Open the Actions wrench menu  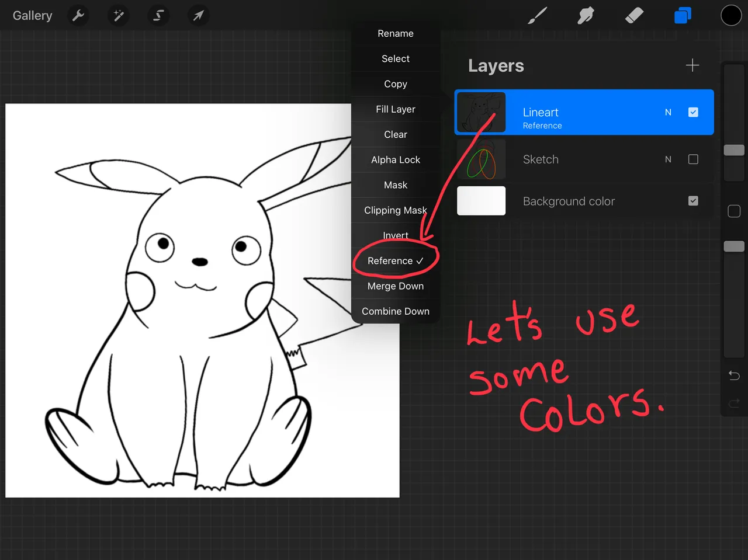point(78,16)
